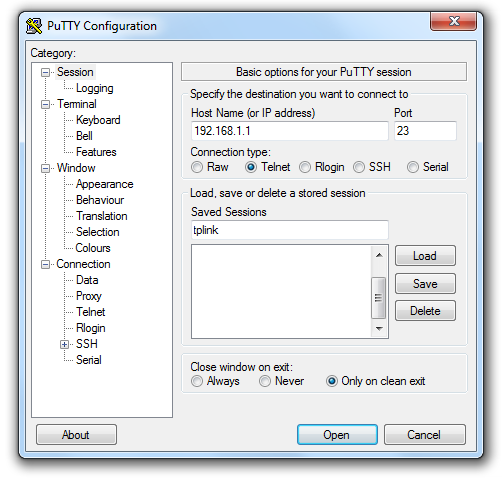Click inside the saved sessions list box

[x=281, y=291]
